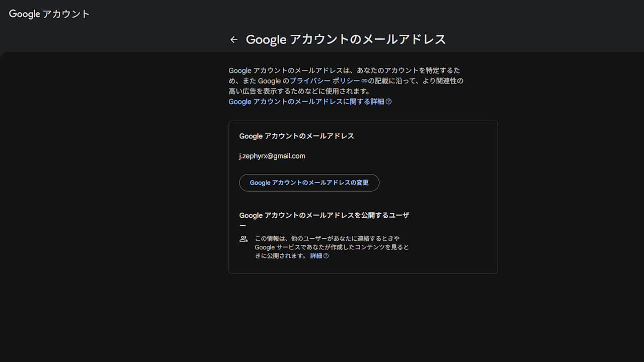Viewport: 644px width, 362px height.
Task: Open the プライバシー ポリシー link
Action: click(x=325, y=80)
